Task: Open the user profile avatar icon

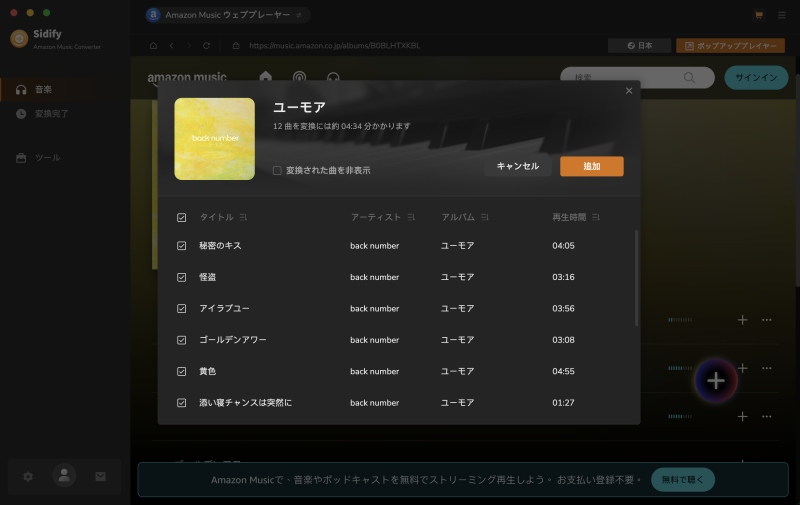Action: coord(64,475)
